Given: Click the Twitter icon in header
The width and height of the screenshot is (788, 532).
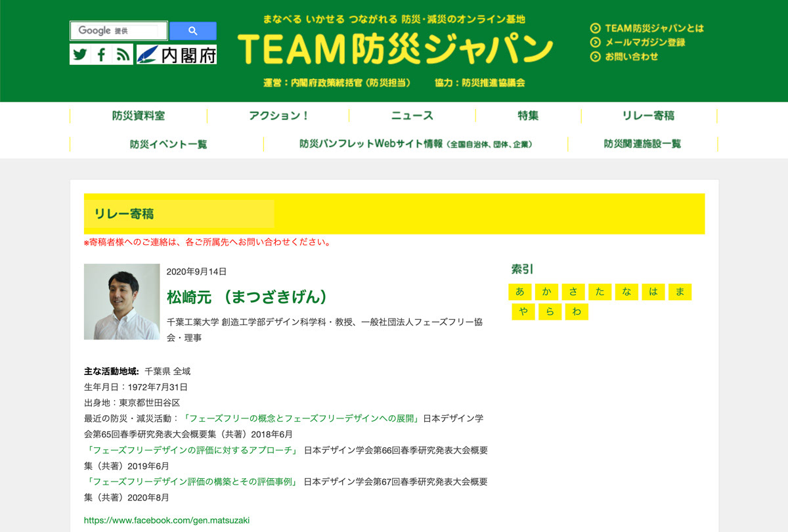Looking at the screenshot, I should point(80,55).
